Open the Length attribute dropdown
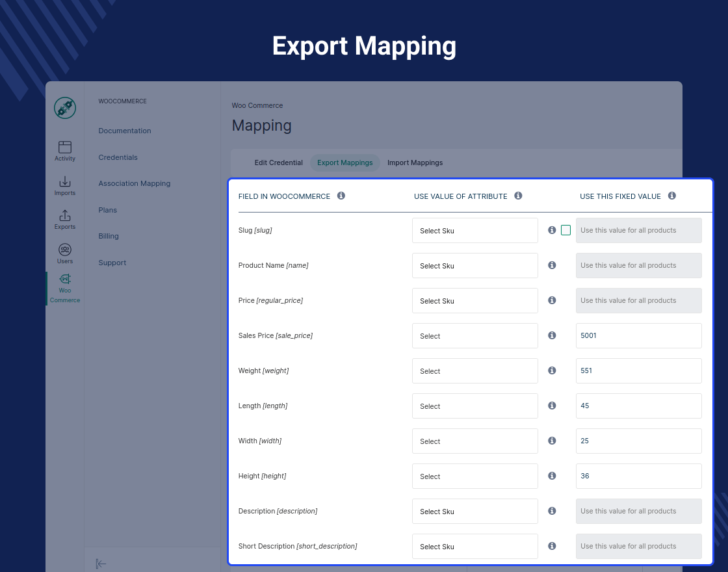 tap(475, 406)
